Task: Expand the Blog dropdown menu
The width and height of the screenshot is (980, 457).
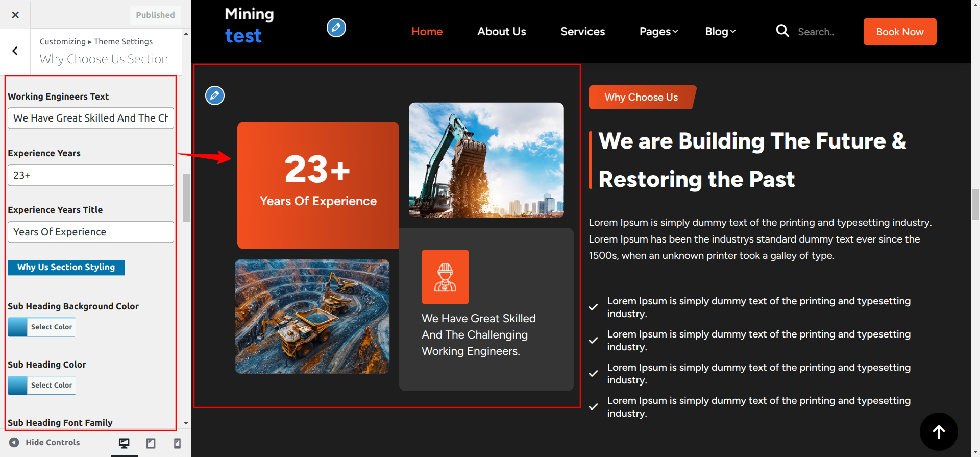Action: click(720, 32)
